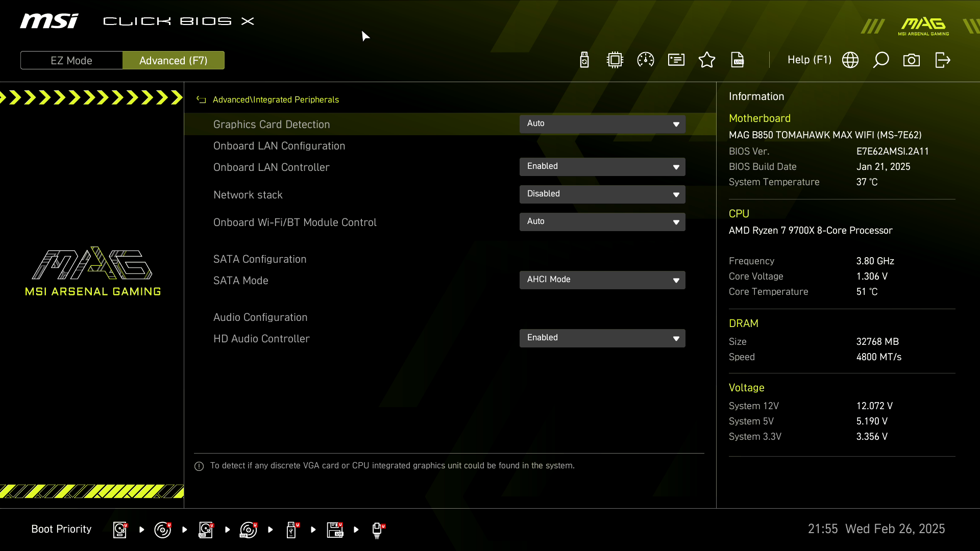Image resolution: width=980 pixels, height=551 pixels.
Task: Click the profile card icon in toolbar
Action: [676, 60]
